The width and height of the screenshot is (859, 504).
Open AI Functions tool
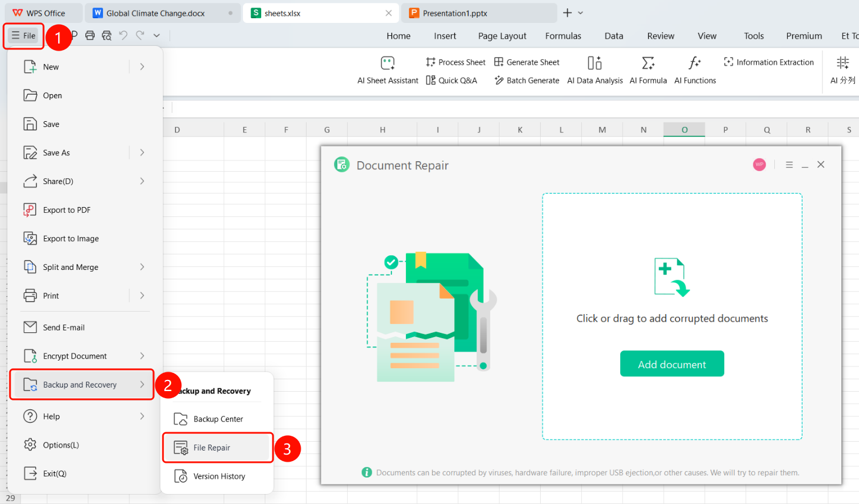tap(695, 70)
